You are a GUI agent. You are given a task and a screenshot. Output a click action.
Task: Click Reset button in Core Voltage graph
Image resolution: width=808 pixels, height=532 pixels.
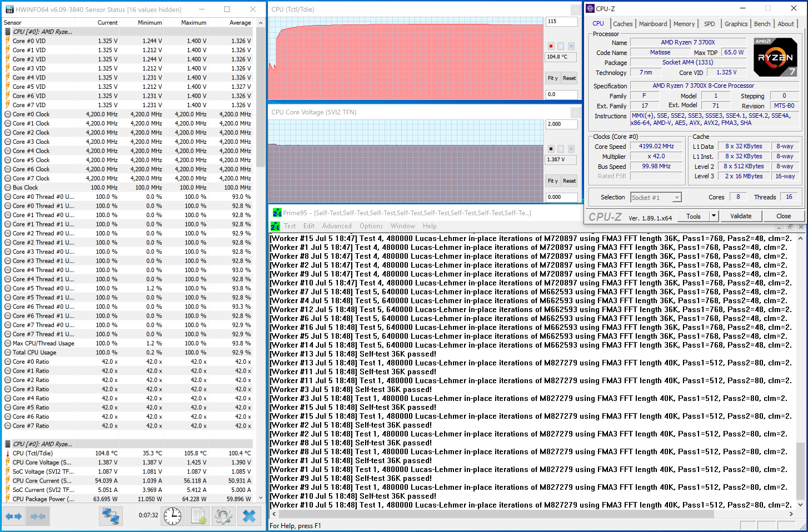point(569,181)
